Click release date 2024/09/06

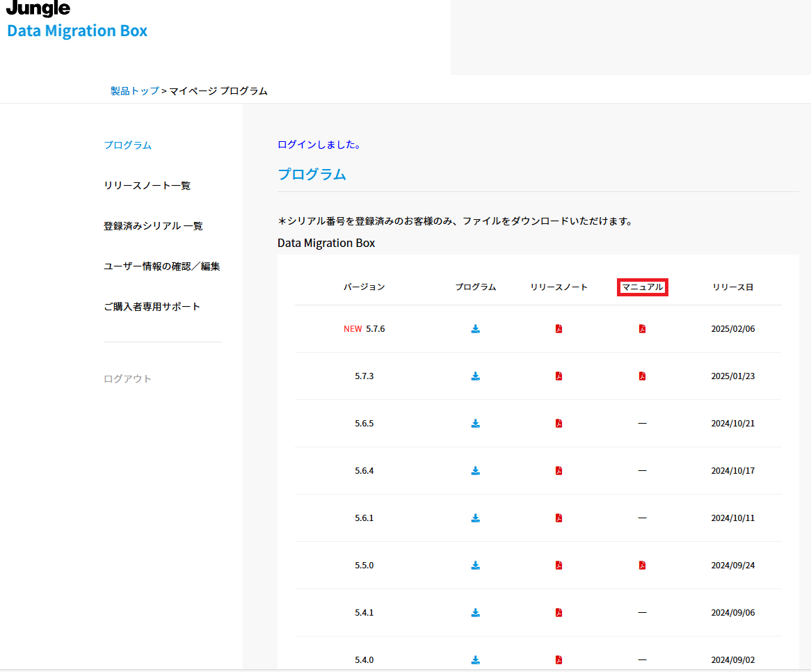click(x=733, y=613)
